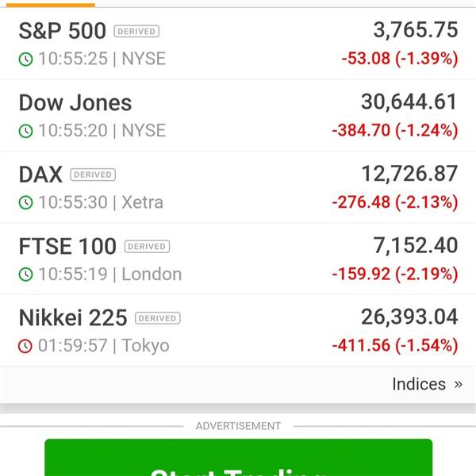Select the orange-underlined active tab at top

click(51, 5)
